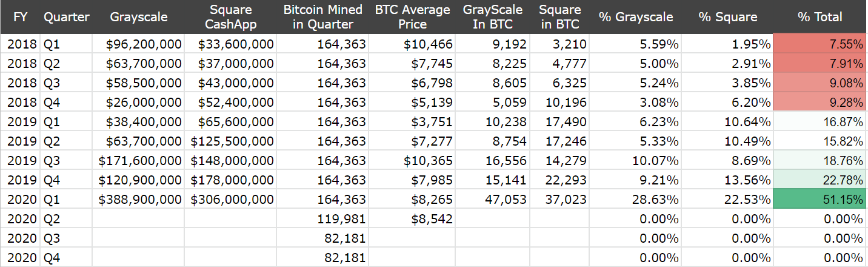868x267 pixels.
Task: Select the Grayscale column header
Action: pos(138,17)
